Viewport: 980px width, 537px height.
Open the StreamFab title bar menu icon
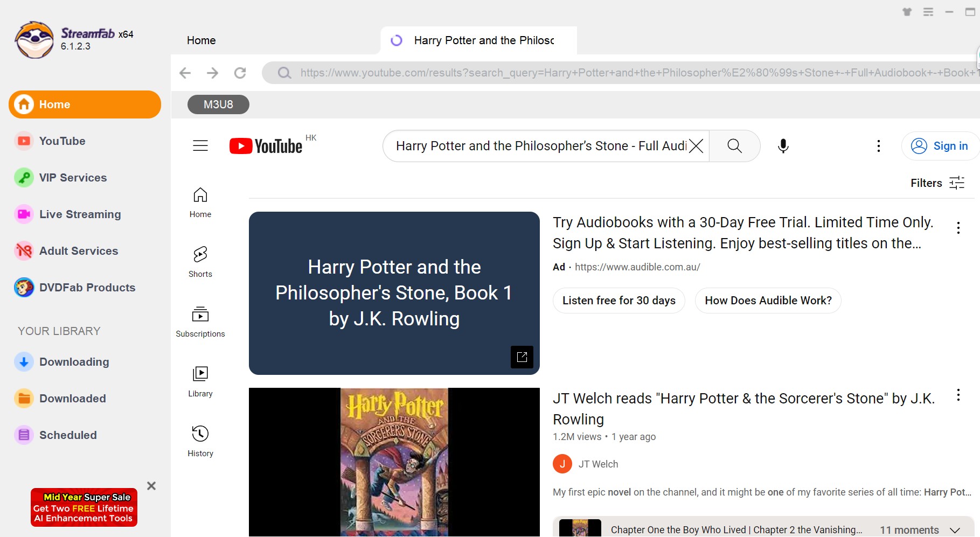[928, 12]
